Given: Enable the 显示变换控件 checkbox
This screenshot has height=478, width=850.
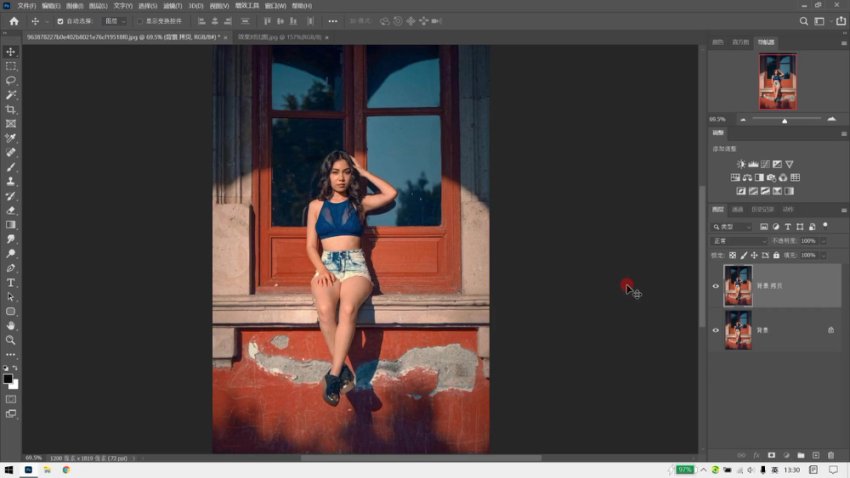Looking at the screenshot, I should (x=140, y=21).
